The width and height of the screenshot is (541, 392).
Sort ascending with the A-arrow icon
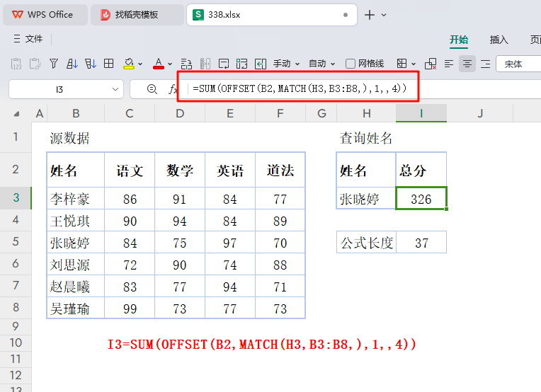click(x=72, y=64)
